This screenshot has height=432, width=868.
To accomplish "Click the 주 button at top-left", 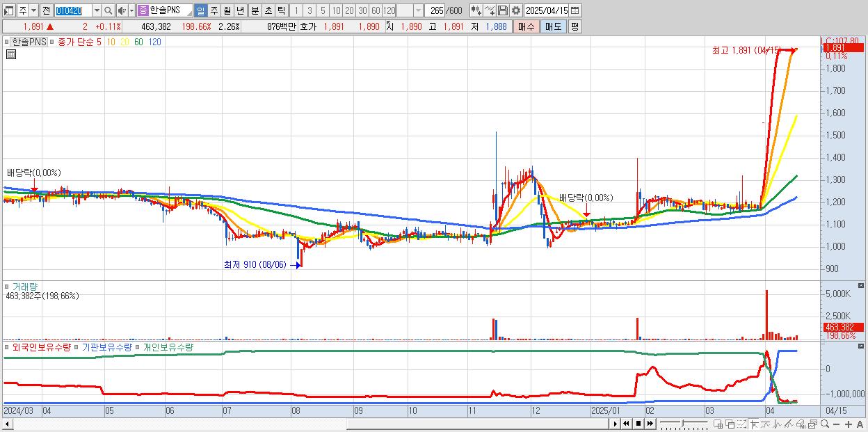I will [x=23, y=10].
